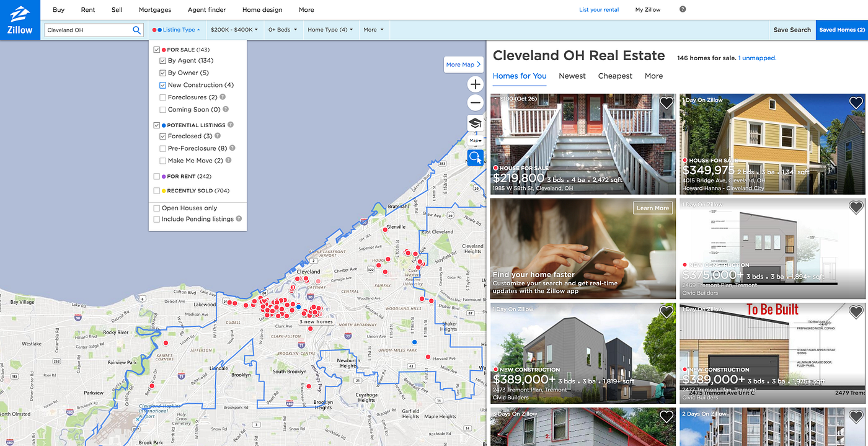
Task: Open the Map type selector dropdown
Action: (x=476, y=141)
